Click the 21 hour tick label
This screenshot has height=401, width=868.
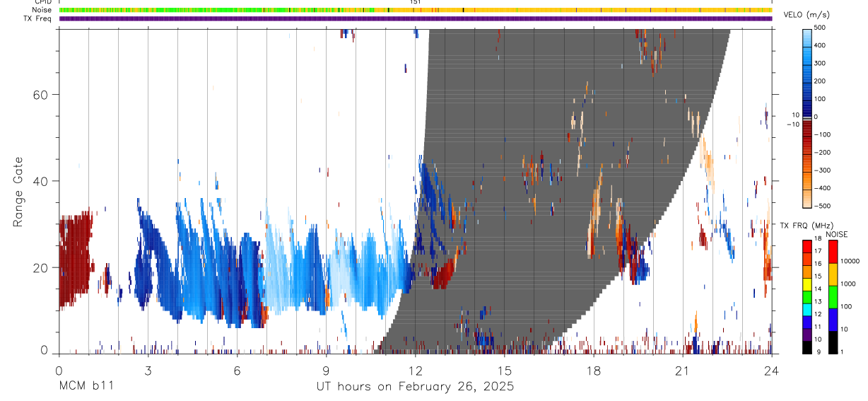[682, 371]
